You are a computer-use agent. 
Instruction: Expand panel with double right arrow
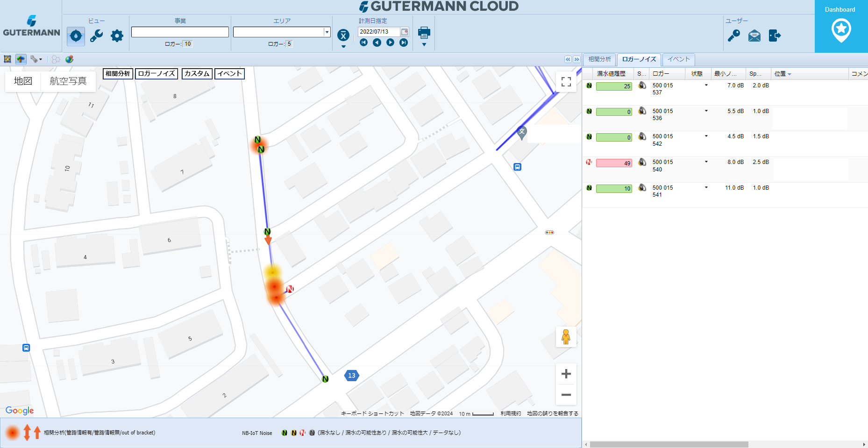pyautogui.click(x=576, y=59)
